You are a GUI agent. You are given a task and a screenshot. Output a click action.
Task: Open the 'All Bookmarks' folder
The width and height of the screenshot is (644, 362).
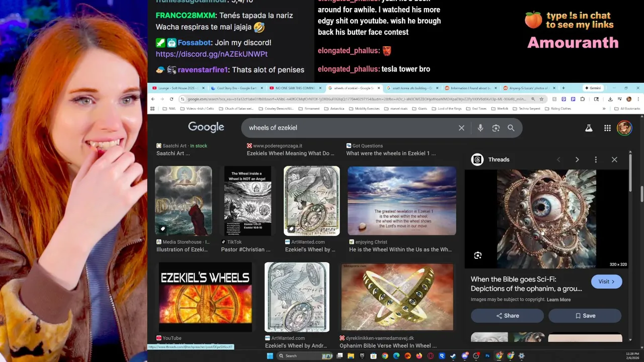pos(627,109)
